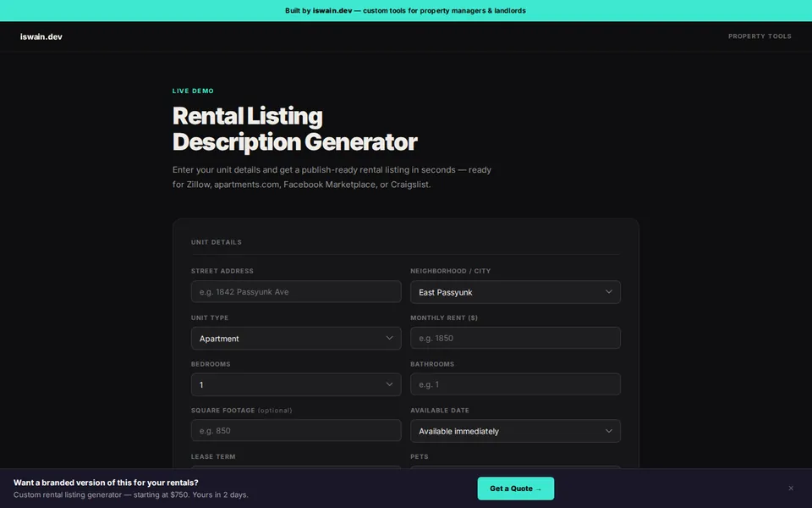This screenshot has width=812, height=508.
Task: Click the 'Rental Listing Description Generator' heading
Action: (x=294, y=129)
